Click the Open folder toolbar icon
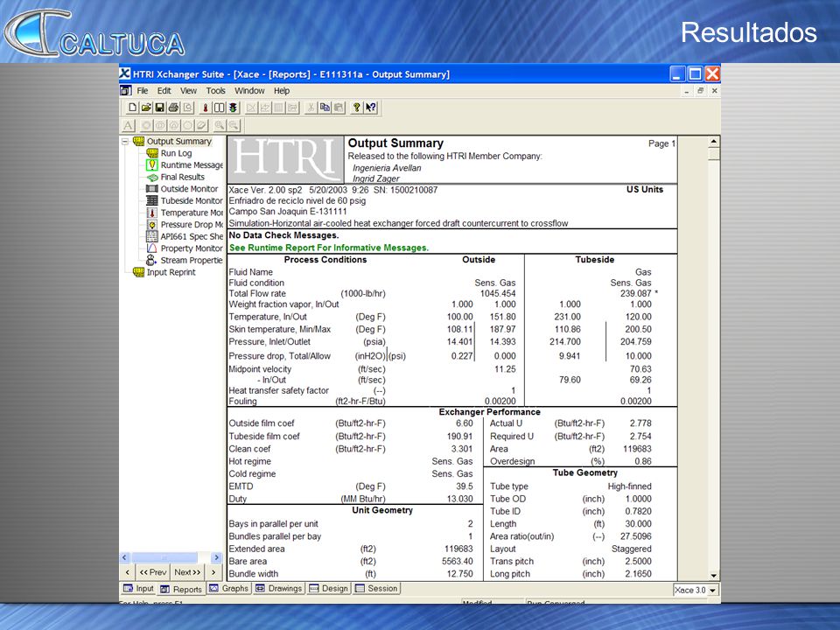Viewport: 840px width, 630px height. pyautogui.click(x=146, y=108)
